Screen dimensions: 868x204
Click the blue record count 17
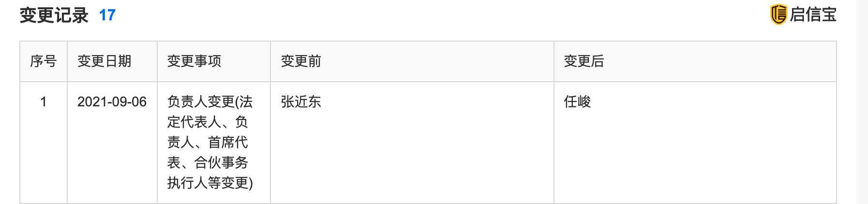(x=107, y=15)
